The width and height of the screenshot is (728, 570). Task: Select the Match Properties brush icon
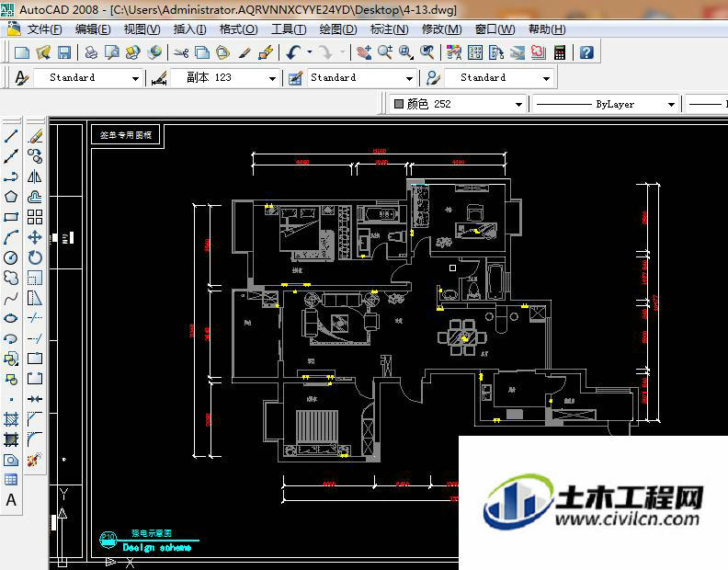pyautogui.click(x=245, y=52)
